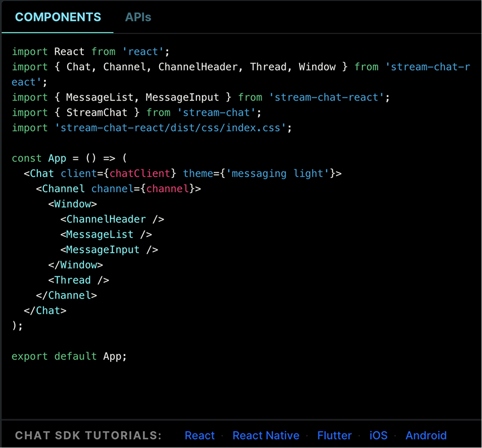Click the opening <Window> tag
This screenshot has height=448, width=482.
pos(73,204)
